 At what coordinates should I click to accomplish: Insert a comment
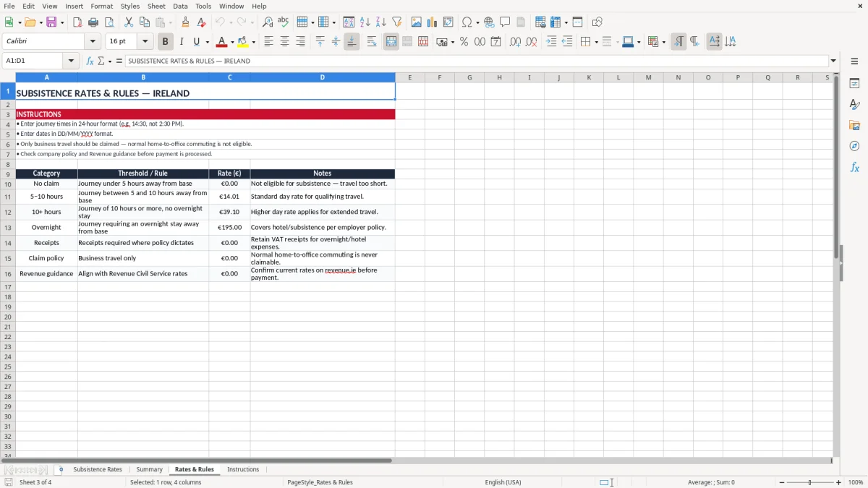[x=505, y=22]
